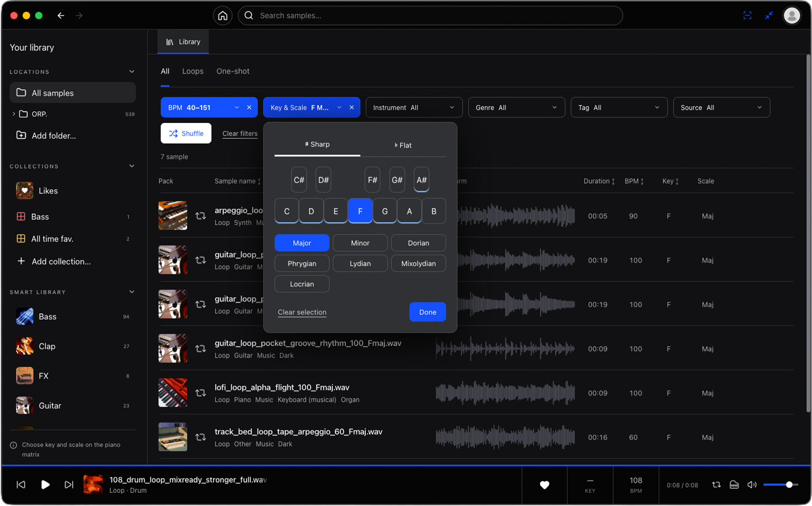
Task: Remove the Key & Scale filter
Action: click(x=351, y=108)
